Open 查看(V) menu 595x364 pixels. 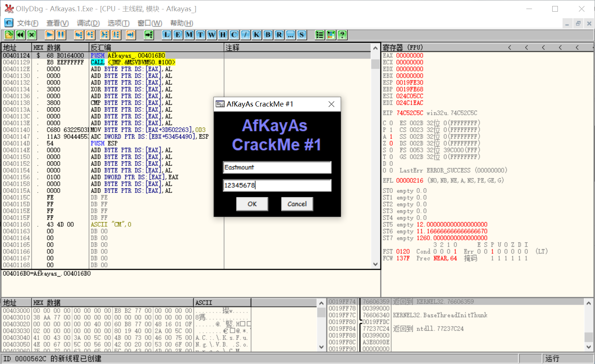point(57,23)
